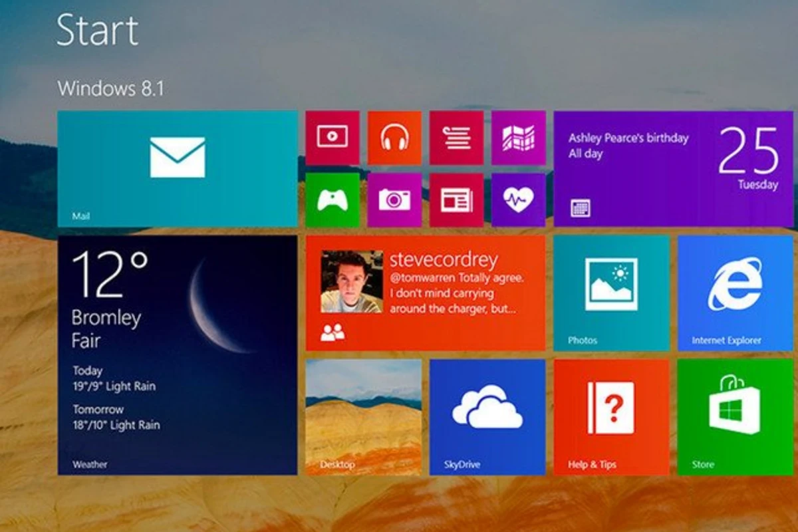Open the Reading List tile
Screen dimensions: 798x532
[456, 138]
